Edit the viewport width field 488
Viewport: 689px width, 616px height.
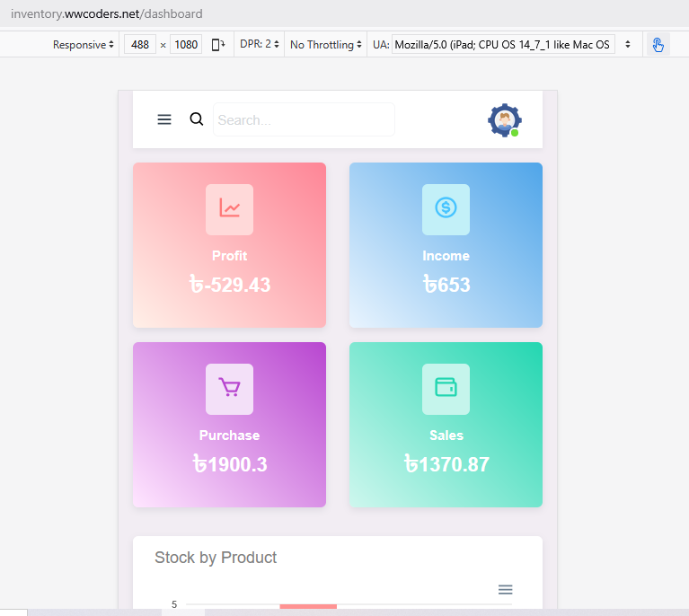[140, 44]
